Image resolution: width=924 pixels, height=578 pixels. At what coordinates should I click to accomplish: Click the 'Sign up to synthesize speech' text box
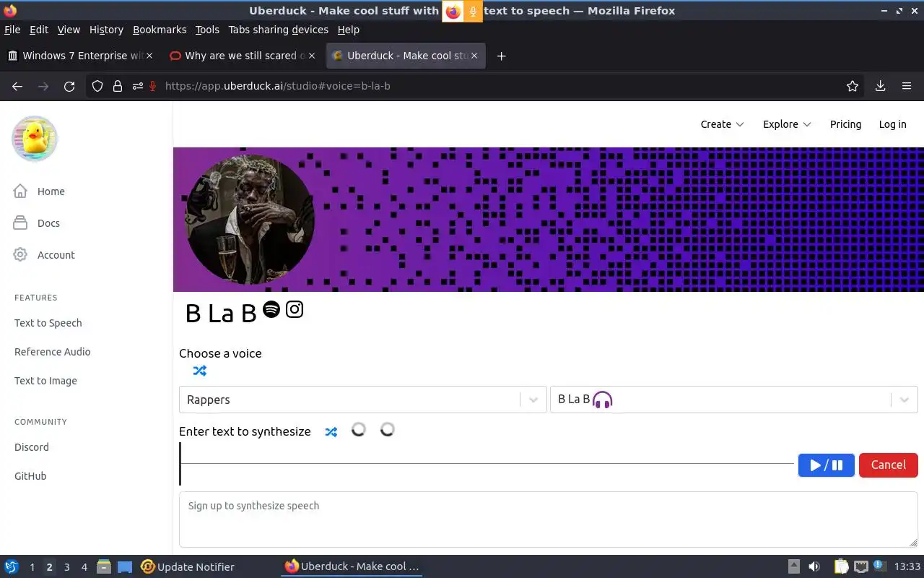(x=548, y=519)
